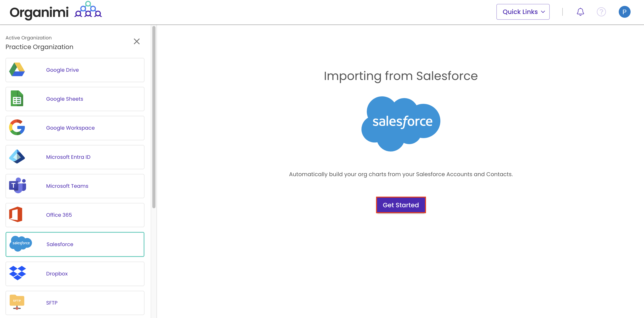644x318 pixels.
Task: Click the Google Sheets icon
Action: pyautogui.click(x=17, y=99)
